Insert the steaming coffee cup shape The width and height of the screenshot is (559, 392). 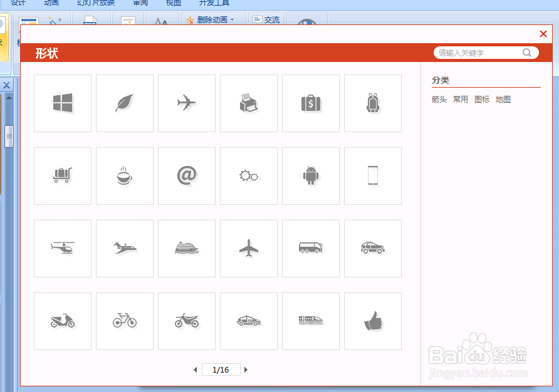pyautogui.click(x=125, y=176)
